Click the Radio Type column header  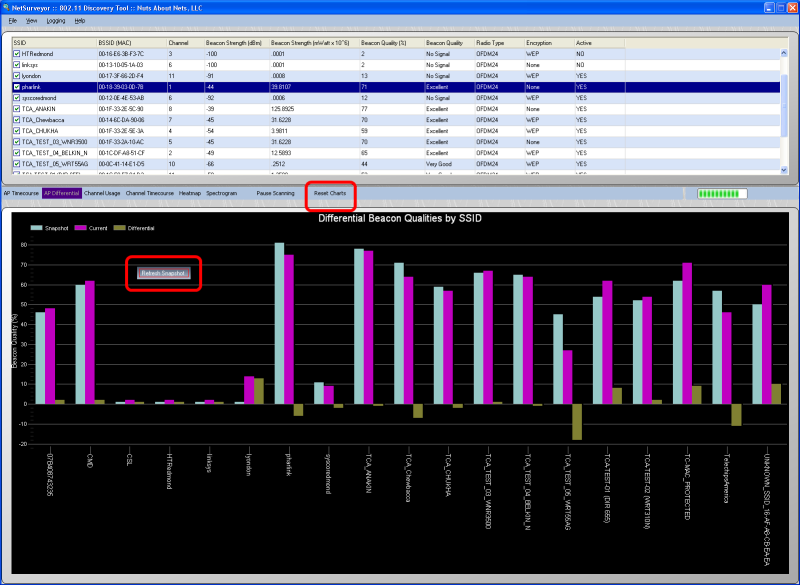coord(499,43)
